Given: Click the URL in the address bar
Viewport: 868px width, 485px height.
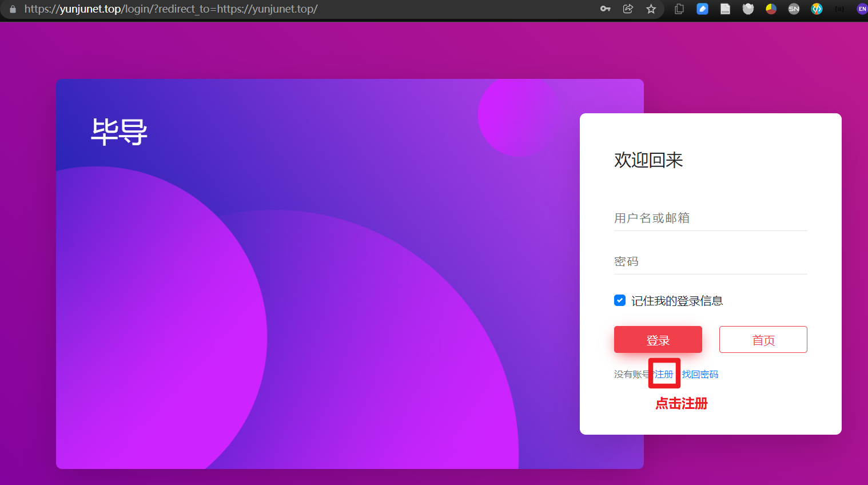Looking at the screenshot, I should [x=171, y=9].
